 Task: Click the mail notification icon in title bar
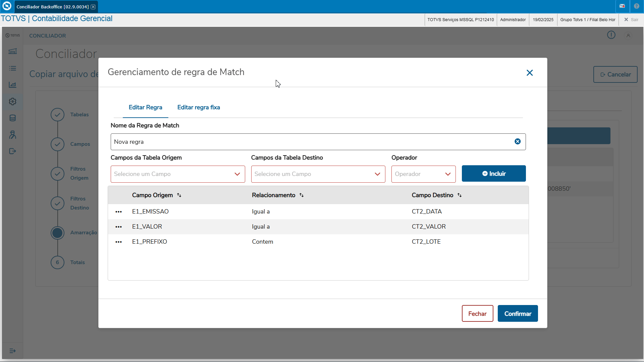click(x=622, y=6)
